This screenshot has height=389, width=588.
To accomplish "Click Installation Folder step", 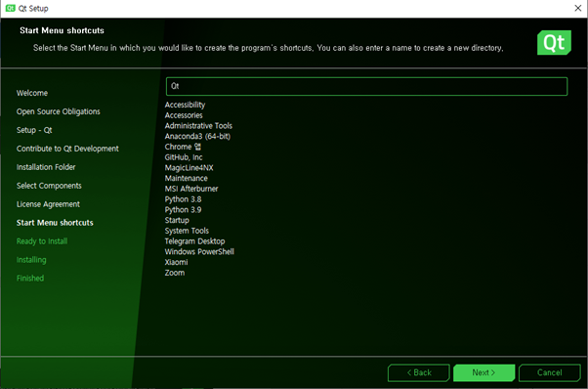I will pyautogui.click(x=46, y=167).
